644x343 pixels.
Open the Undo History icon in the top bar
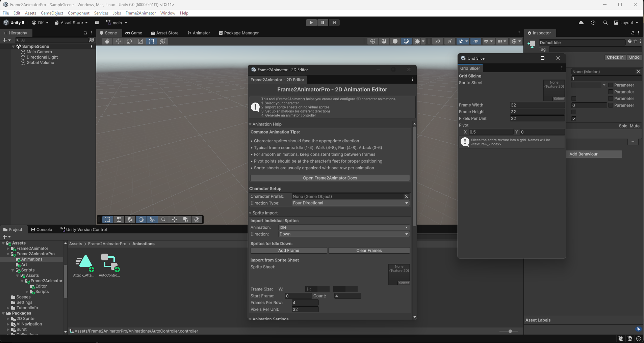click(x=593, y=23)
